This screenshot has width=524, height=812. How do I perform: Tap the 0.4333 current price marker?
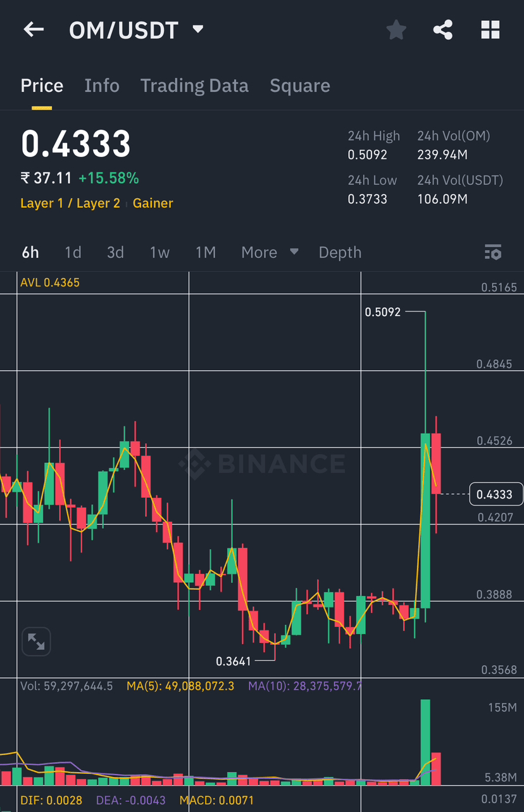click(x=496, y=494)
